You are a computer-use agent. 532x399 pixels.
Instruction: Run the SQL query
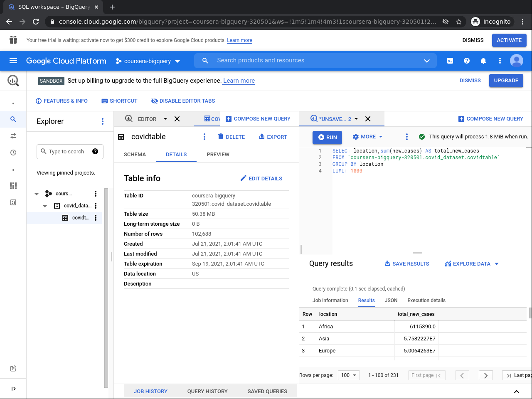coord(328,138)
